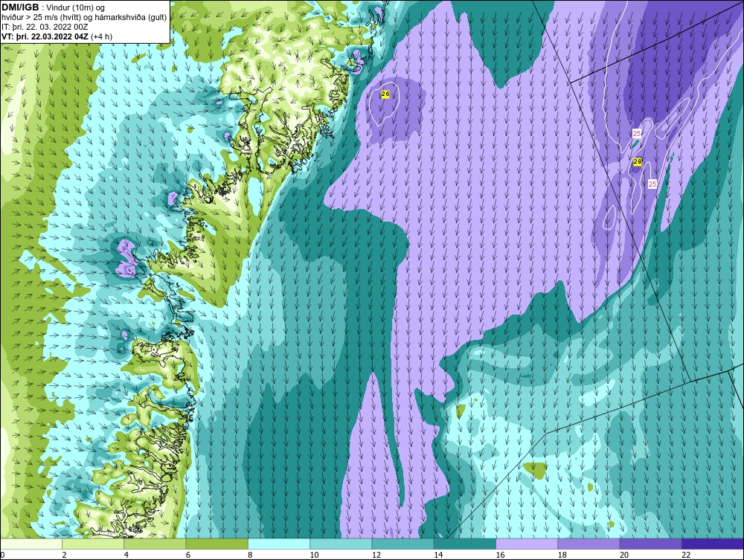Click the legend scale number 6
This screenshot has width=744, height=560.
188,556
